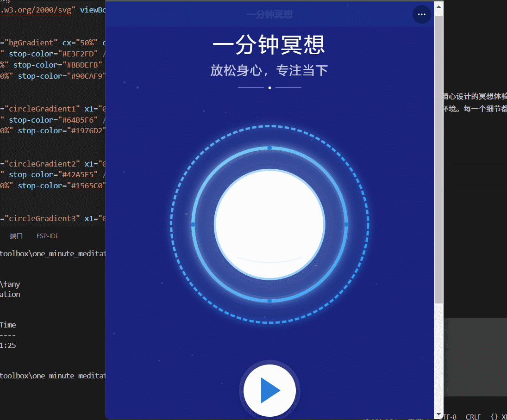This screenshot has height=420, width=507.
Task: Switch to the ESP-IDF terminal tab
Action: [47, 236]
